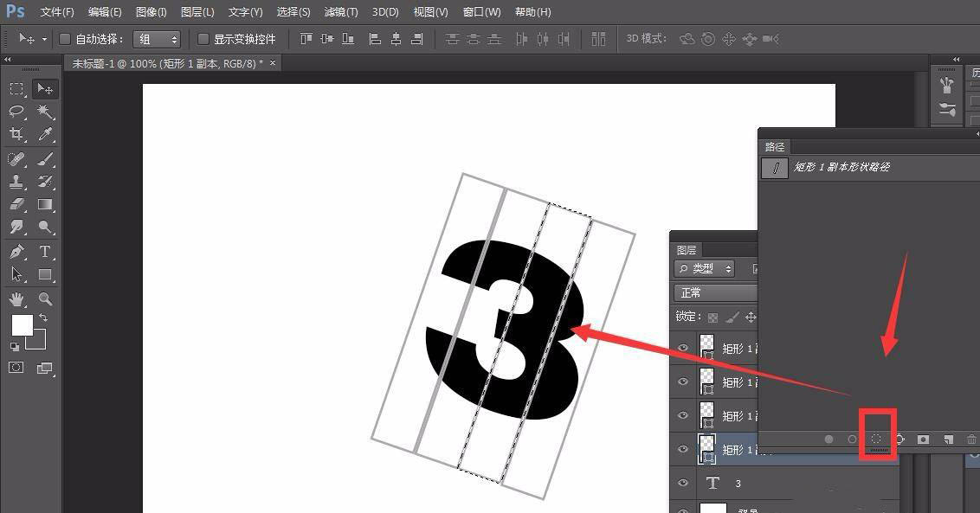Stroke path with brush

852,439
